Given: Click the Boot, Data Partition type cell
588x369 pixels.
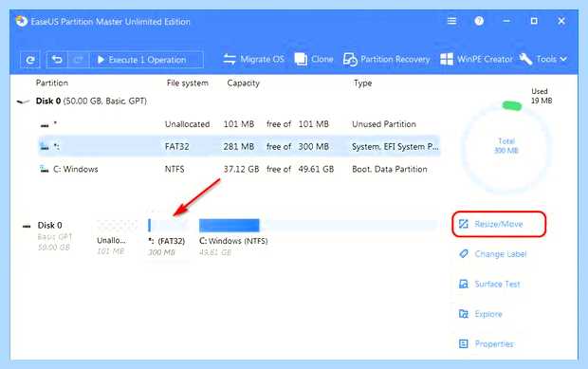Looking at the screenshot, I should pyautogui.click(x=389, y=169).
